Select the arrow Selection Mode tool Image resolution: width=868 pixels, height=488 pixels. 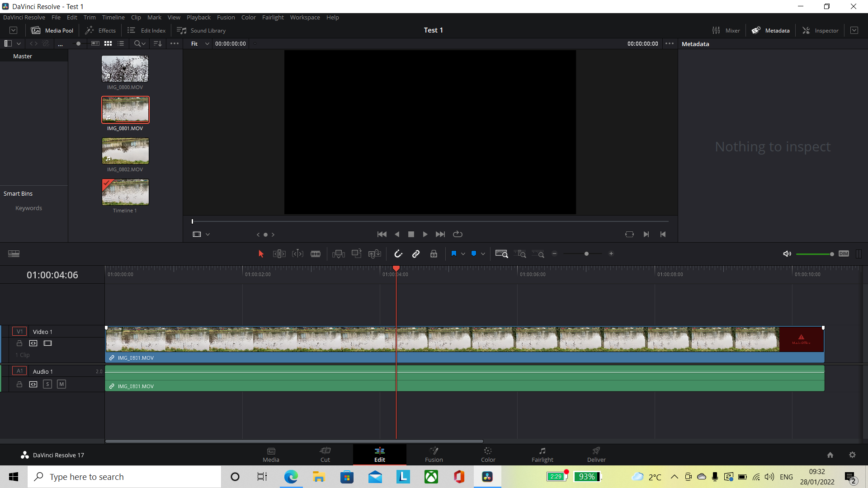click(261, 254)
